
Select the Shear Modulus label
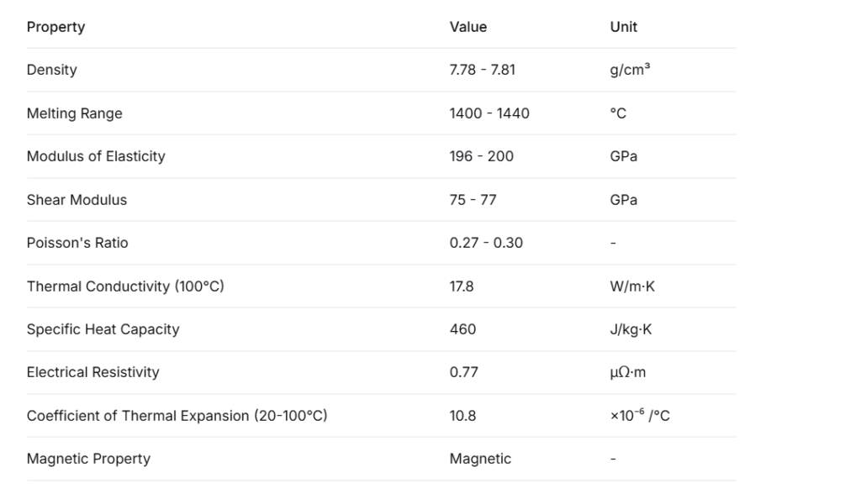[77, 200]
